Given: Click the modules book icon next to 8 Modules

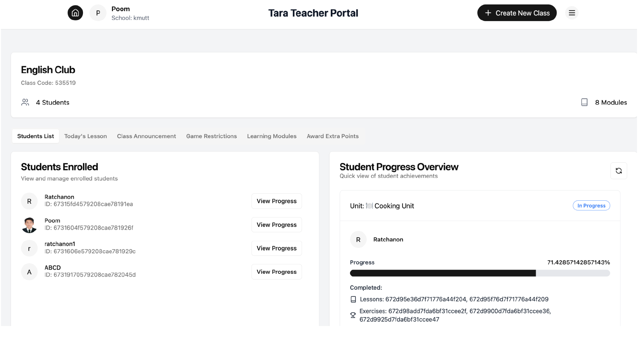Looking at the screenshot, I should pyautogui.click(x=584, y=102).
